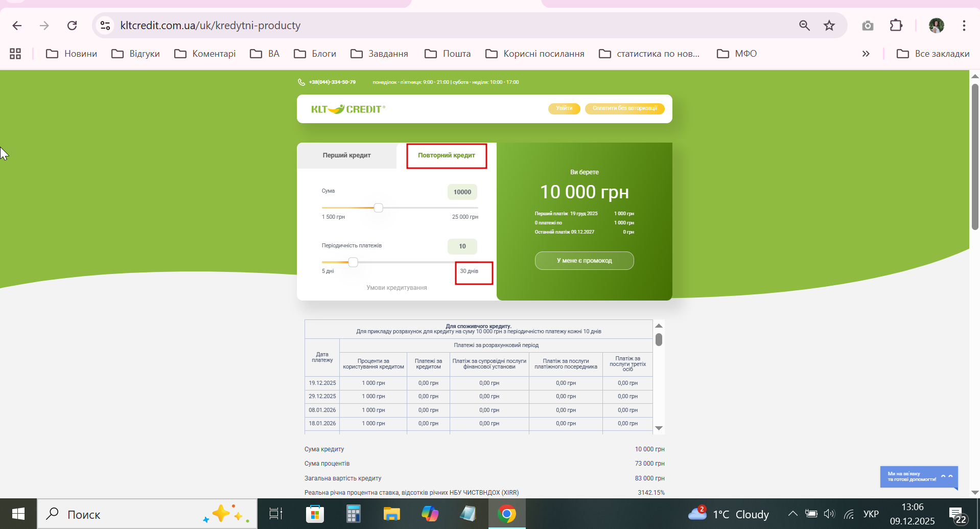The image size is (980, 529).
Task: Open the статистика по нов... bookmarks folder
Action: tap(649, 54)
